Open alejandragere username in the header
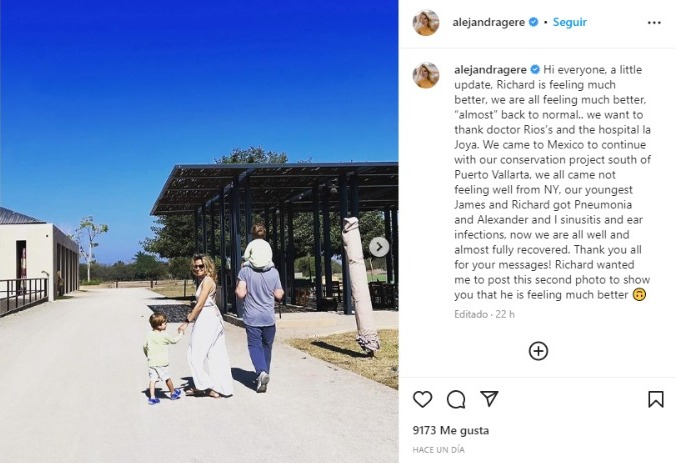 point(488,22)
